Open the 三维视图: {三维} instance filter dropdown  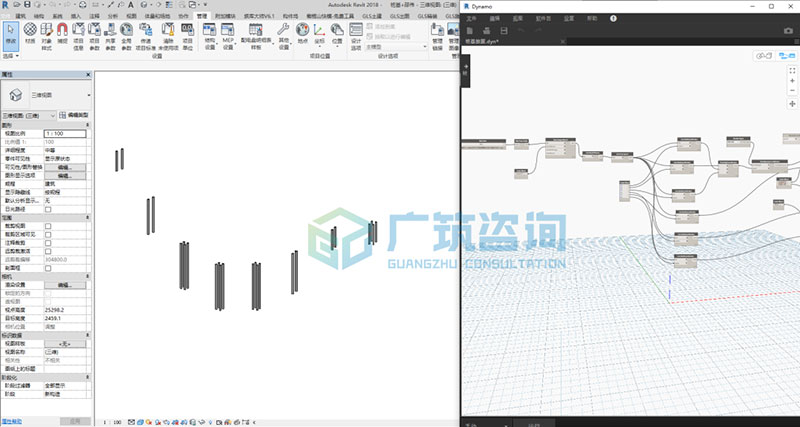29,116
